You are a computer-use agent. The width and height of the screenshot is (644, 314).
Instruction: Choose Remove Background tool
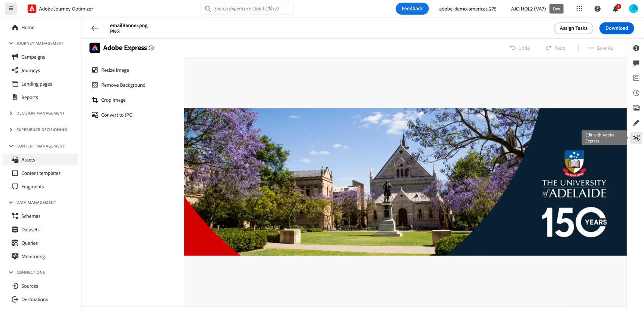[x=119, y=85]
